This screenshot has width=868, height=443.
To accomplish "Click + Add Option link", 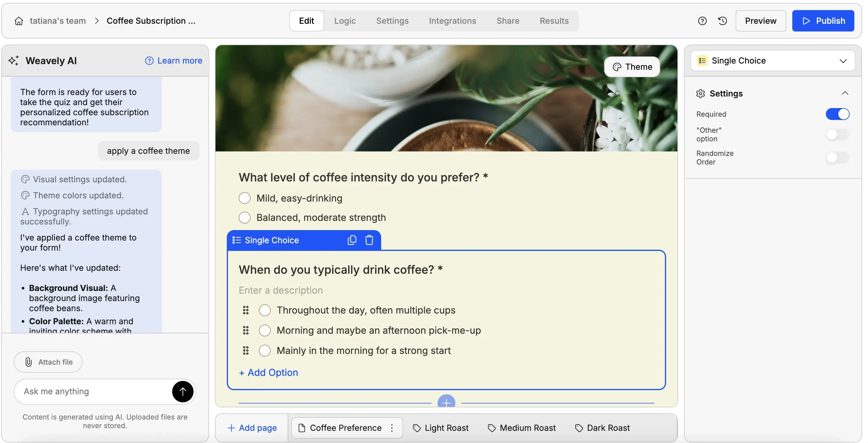I will 268,373.
